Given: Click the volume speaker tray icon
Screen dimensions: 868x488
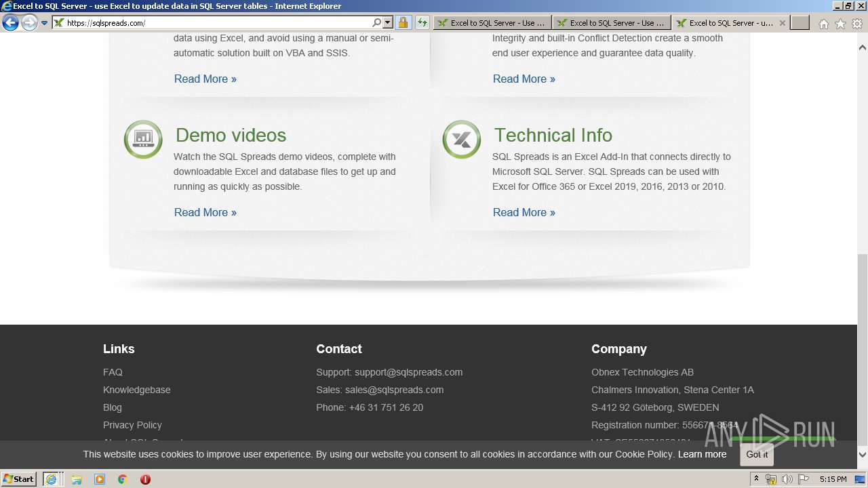Looking at the screenshot, I should click(x=787, y=479).
